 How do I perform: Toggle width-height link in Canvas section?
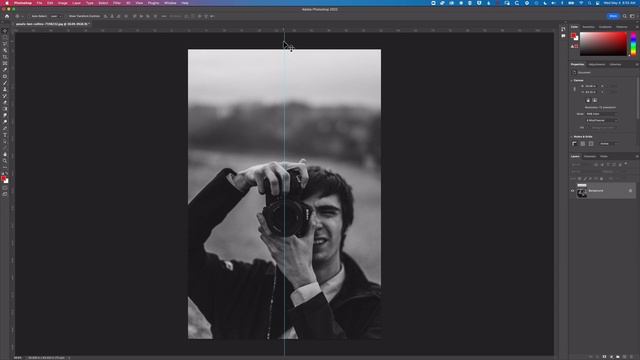pyautogui.click(x=575, y=89)
